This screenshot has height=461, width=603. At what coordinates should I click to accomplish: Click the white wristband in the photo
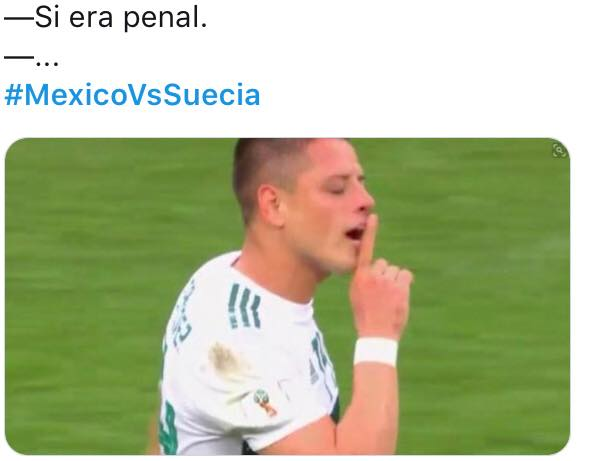(376, 351)
